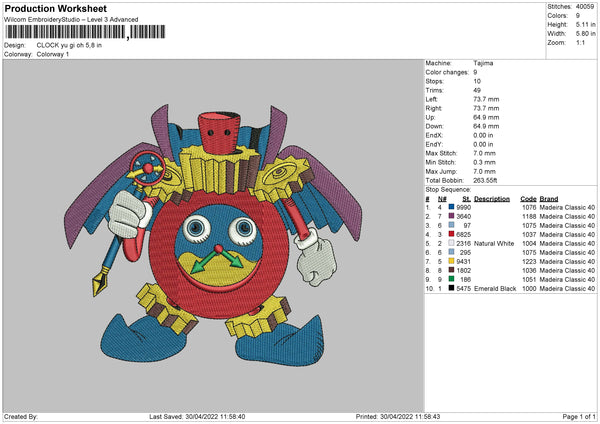This screenshot has height=424, width=600.
Task: Click the 'Created By:' footer label
Action: [21, 416]
